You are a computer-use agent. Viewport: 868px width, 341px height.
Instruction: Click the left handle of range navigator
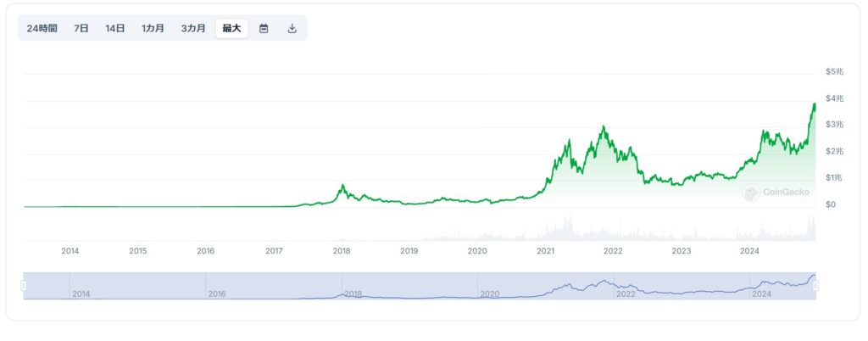tap(24, 286)
